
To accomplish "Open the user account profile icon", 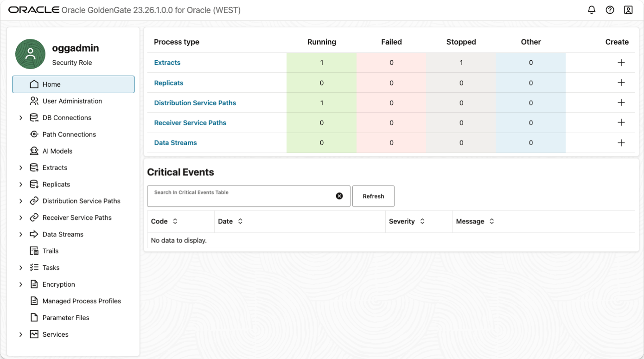I will (x=628, y=10).
